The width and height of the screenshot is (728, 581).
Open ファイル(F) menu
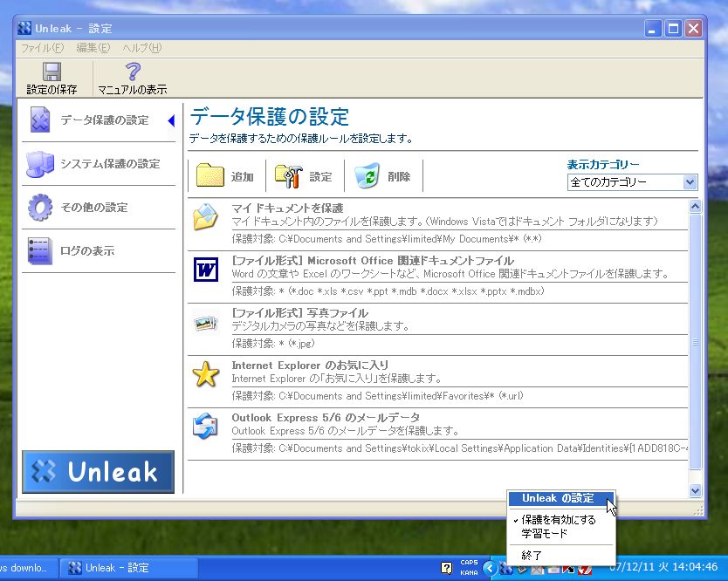click(x=42, y=48)
